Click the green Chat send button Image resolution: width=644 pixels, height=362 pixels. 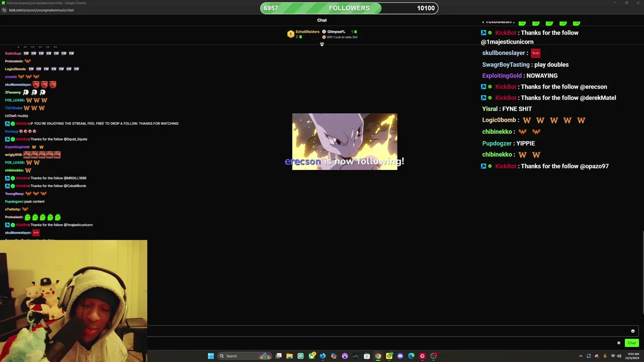pyautogui.click(x=631, y=343)
